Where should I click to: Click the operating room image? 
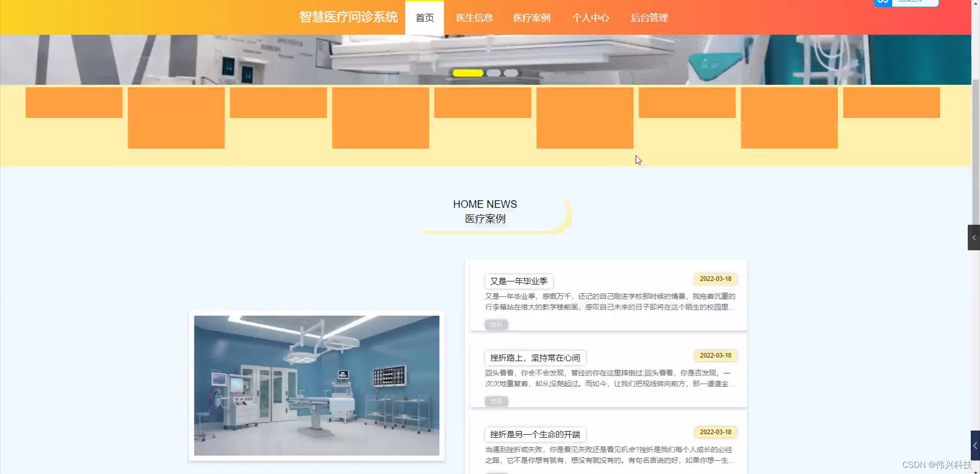click(x=316, y=386)
